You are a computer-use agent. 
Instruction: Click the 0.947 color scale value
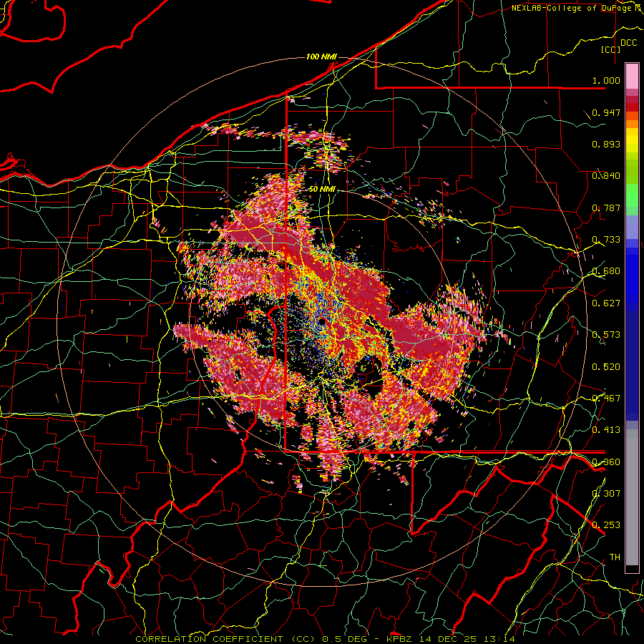click(606, 112)
